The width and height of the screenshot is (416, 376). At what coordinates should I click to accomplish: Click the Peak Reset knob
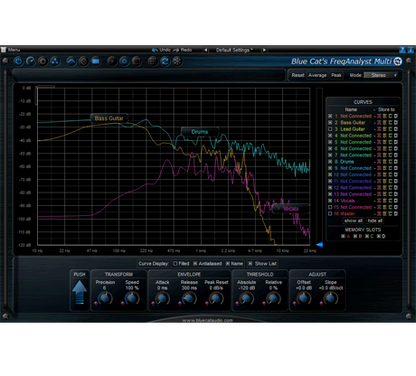point(216,298)
